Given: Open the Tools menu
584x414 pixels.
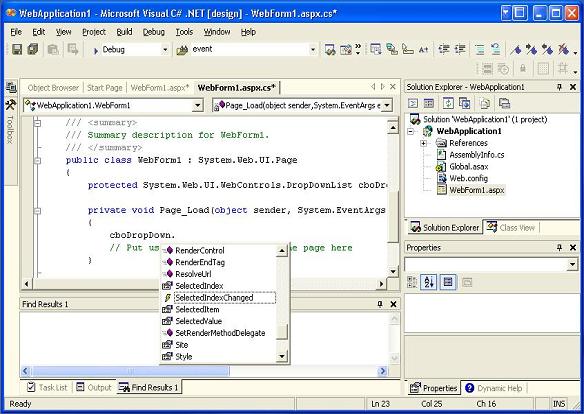Looking at the screenshot, I should tap(184, 32).
